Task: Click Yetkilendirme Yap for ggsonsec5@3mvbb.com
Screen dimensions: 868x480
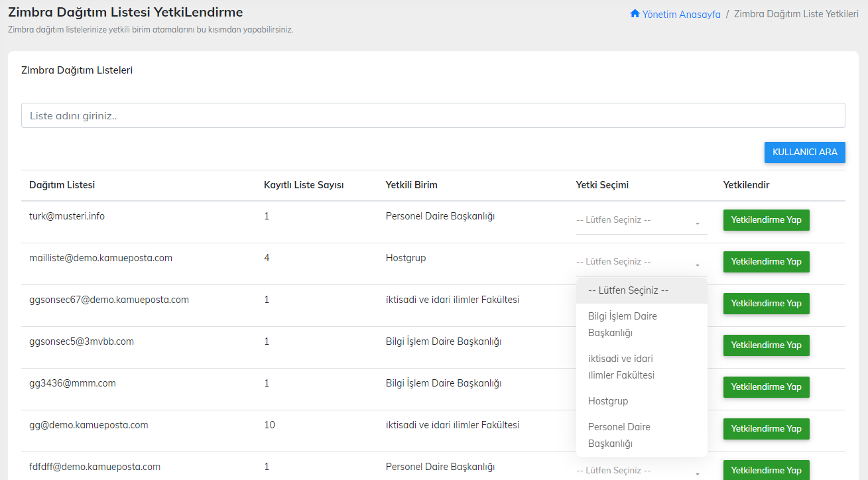Action: click(x=766, y=345)
